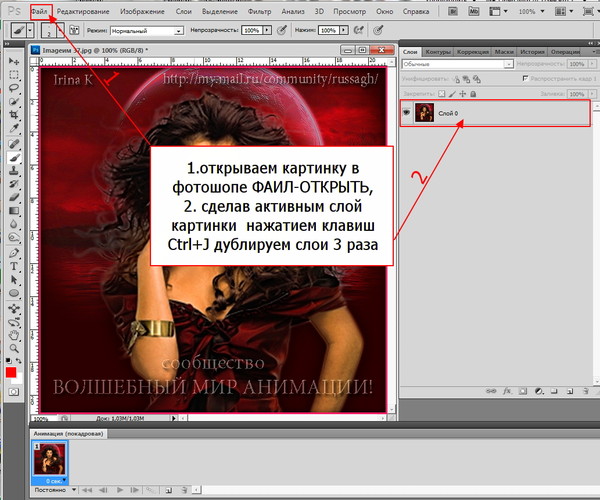Delete selected frame in Animation panel
This screenshot has width=600, height=500.
[x=184, y=490]
